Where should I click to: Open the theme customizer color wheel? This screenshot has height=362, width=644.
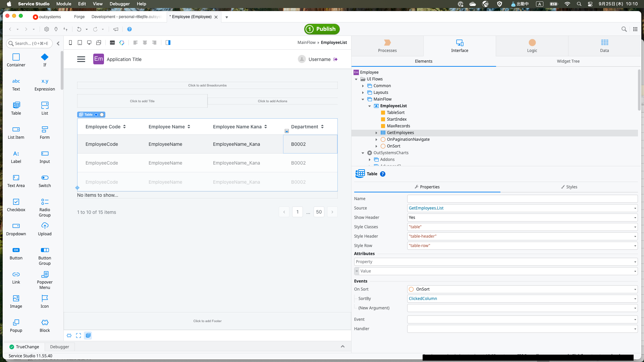(122, 43)
